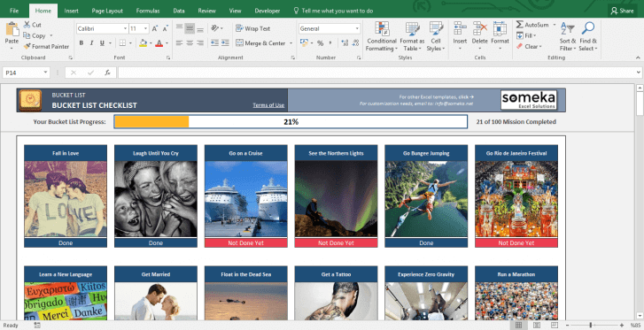Apply Comma Style
The height and width of the screenshot is (330, 644).
330,42
